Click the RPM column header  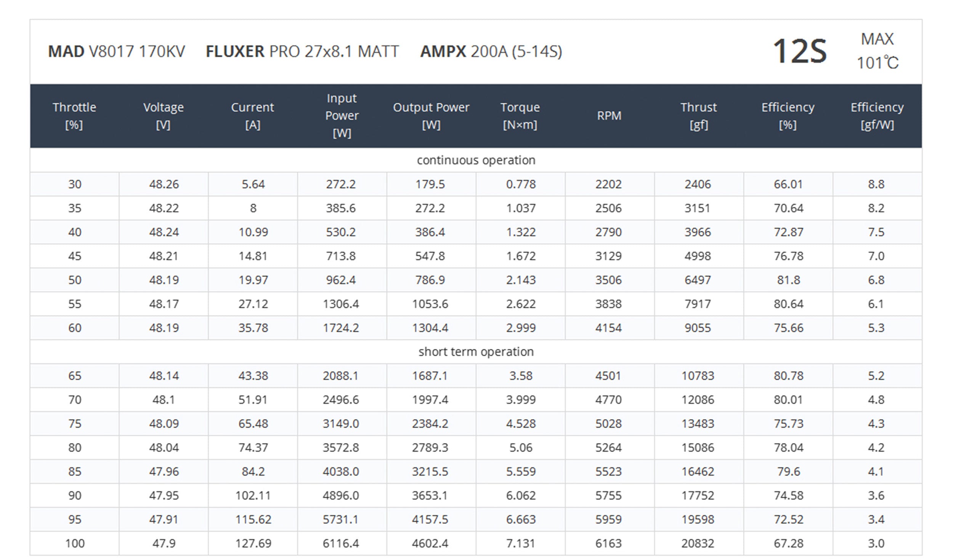pyautogui.click(x=609, y=116)
